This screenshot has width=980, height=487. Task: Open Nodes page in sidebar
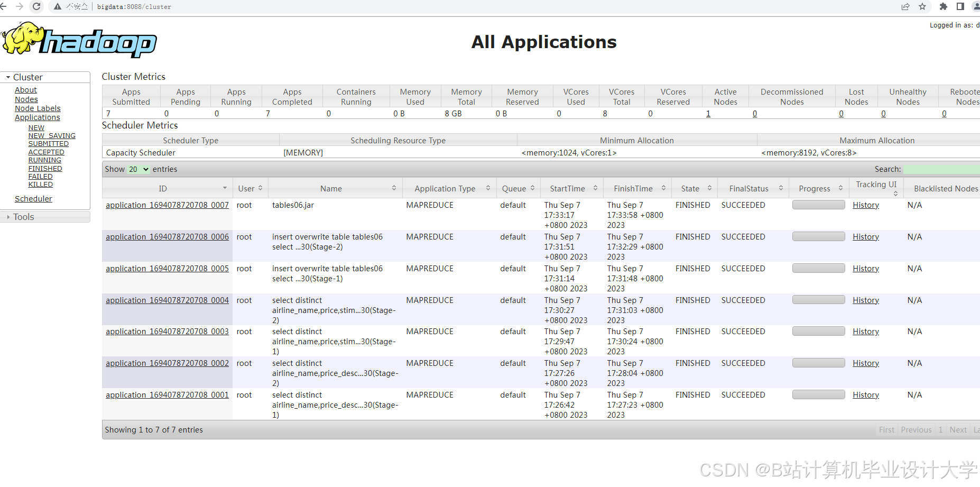click(x=26, y=99)
